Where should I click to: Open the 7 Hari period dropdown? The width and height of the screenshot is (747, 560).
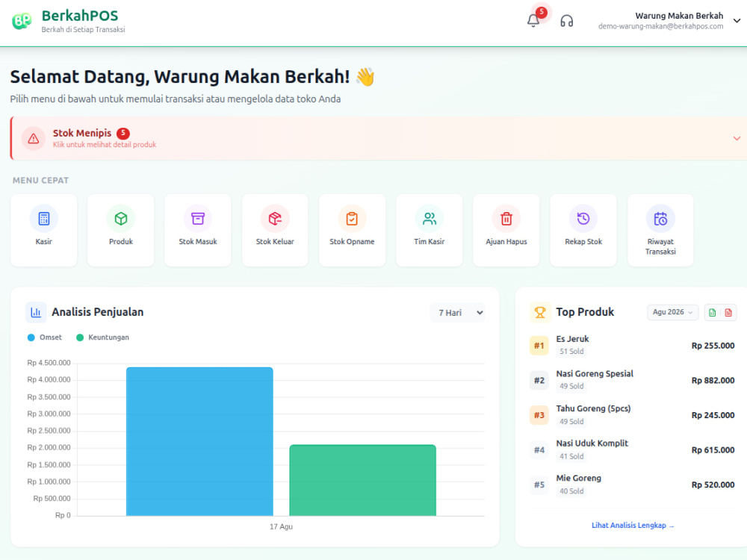[458, 313]
